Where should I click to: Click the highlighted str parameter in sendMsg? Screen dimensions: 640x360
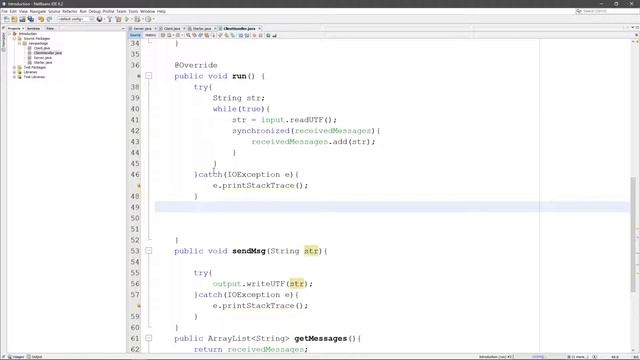pos(311,251)
